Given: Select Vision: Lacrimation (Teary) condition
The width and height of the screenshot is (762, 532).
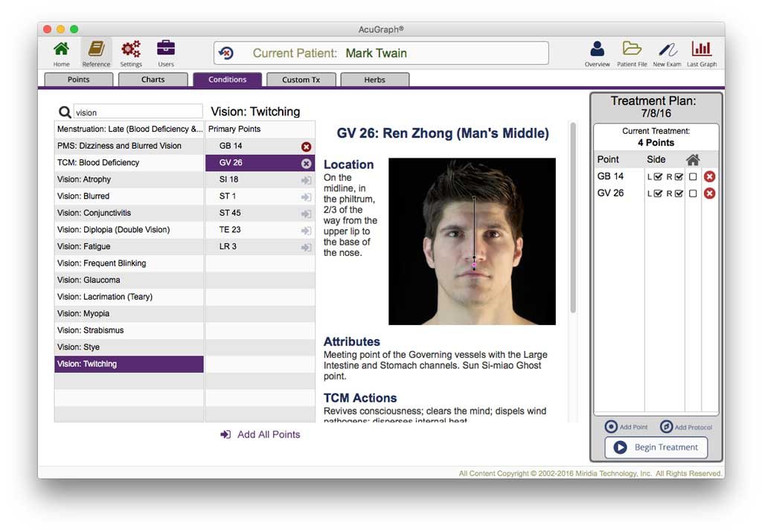Looking at the screenshot, I should click(129, 297).
